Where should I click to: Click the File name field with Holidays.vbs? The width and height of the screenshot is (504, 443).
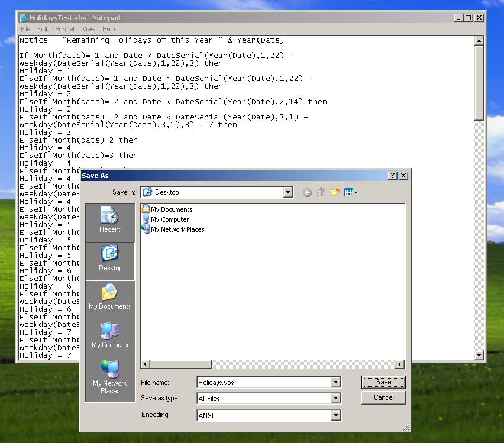pyautogui.click(x=264, y=382)
